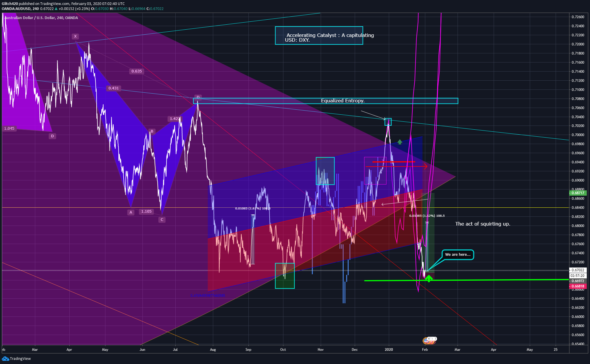Click the TradingView logo

pos(16,358)
